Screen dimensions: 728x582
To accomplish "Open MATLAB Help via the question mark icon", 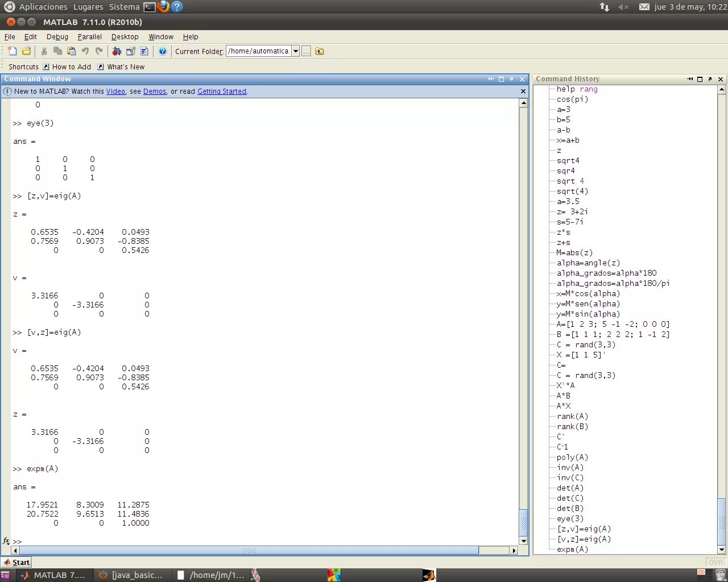I will point(163,51).
